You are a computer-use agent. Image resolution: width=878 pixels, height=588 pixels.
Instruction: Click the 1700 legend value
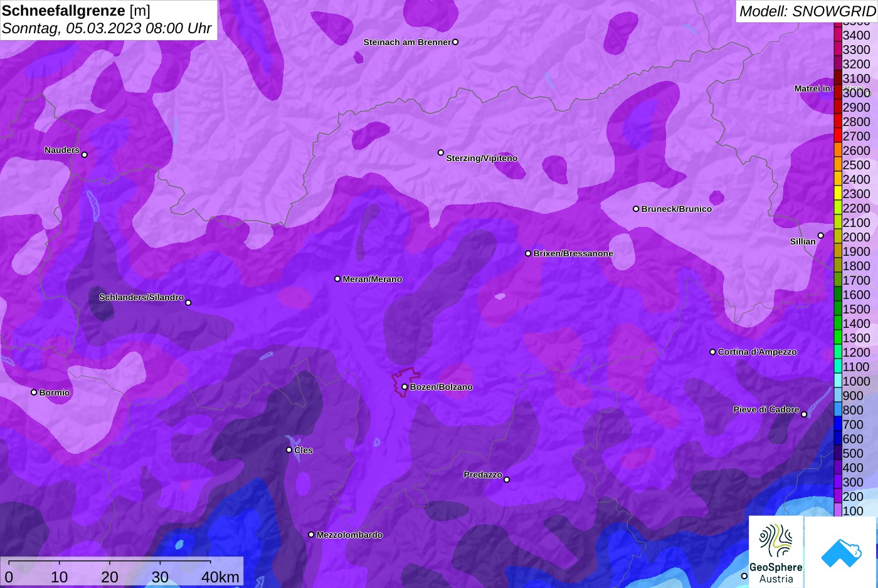(856, 280)
